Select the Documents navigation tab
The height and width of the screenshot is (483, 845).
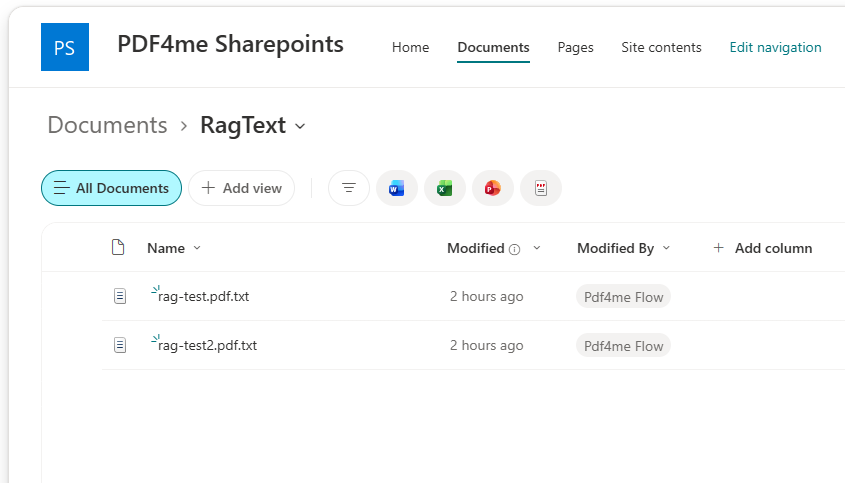(493, 47)
